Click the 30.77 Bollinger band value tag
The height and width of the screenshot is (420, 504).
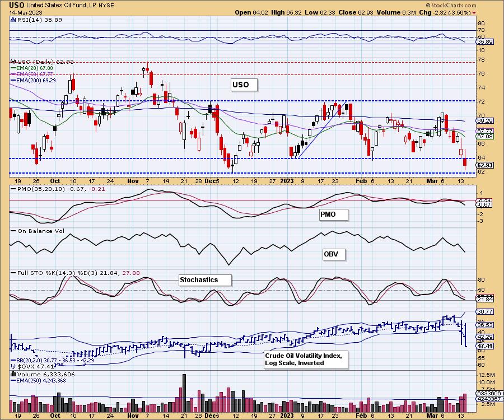pyautogui.click(x=485, y=312)
